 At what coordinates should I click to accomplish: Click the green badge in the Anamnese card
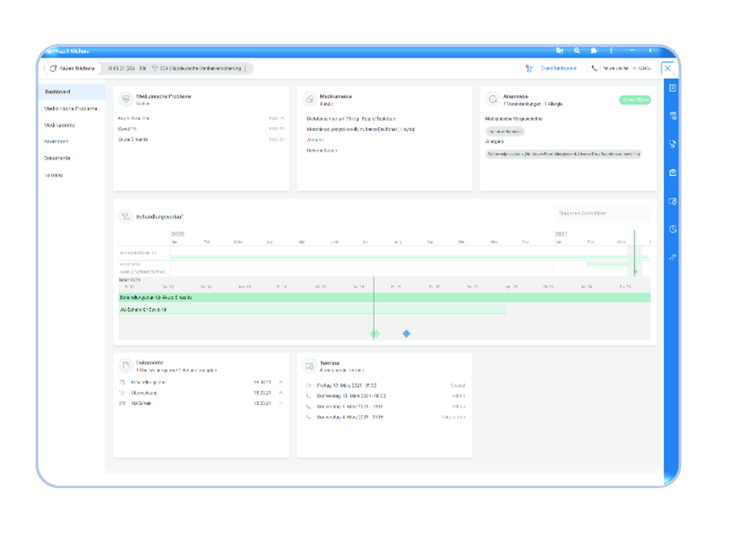click(634, 100)
